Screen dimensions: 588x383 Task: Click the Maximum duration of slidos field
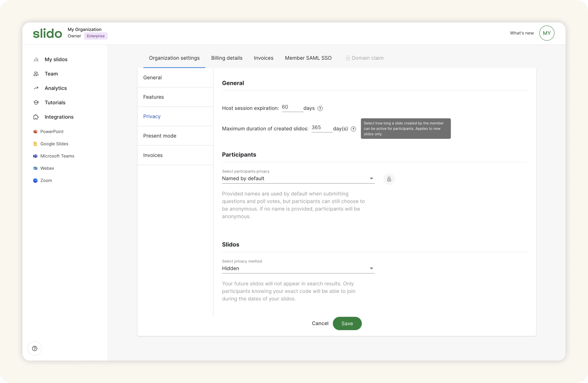coord(322,128)
